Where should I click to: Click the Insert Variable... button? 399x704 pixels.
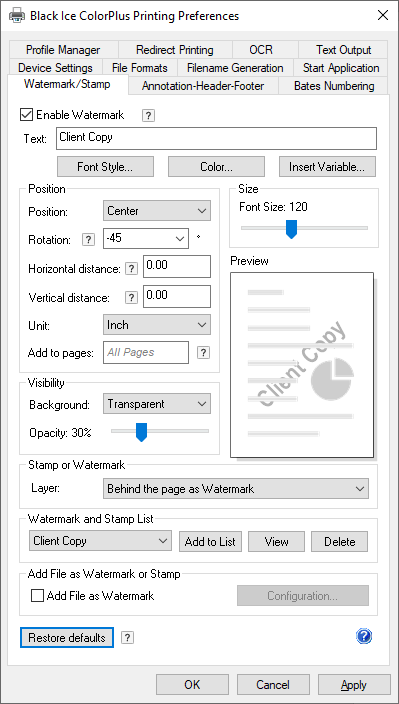(x=327, y=167)
